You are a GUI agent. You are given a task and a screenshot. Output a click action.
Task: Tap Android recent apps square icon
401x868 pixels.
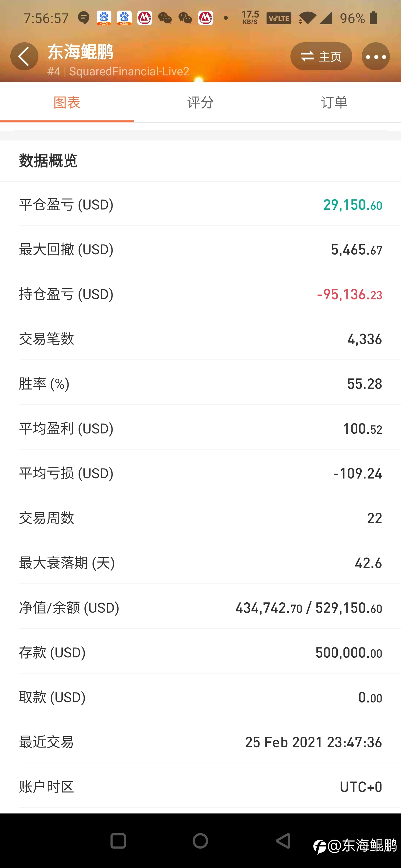(118, 841)
